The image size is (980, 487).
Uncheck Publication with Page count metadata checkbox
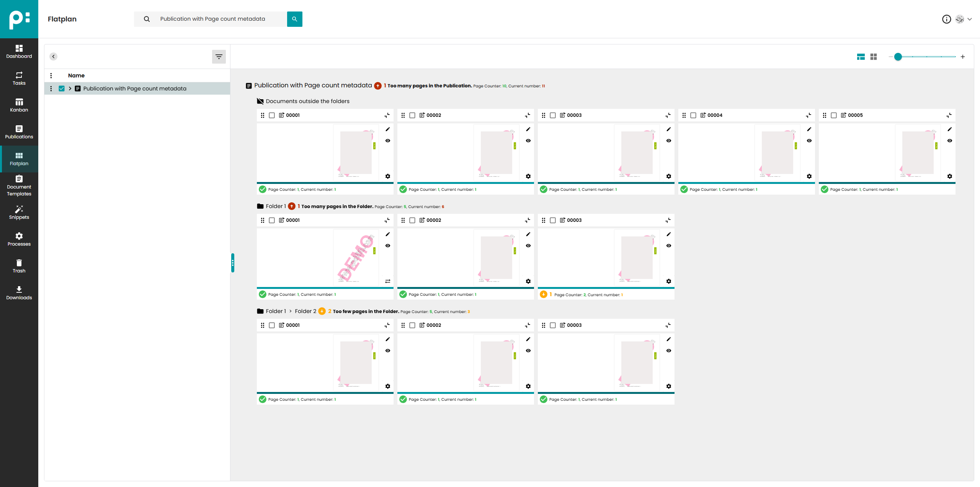62,89
